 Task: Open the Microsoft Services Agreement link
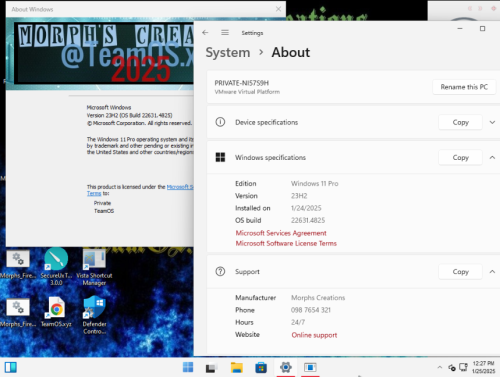281,233
